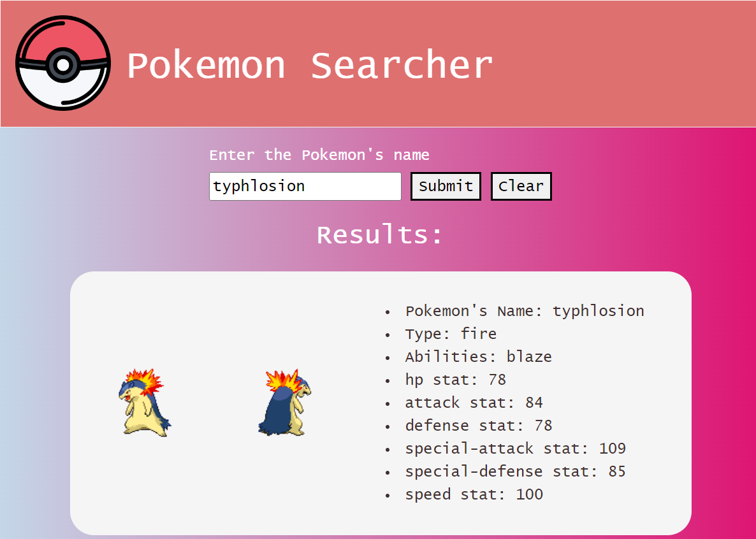
Task: Select 'Pokemon's Name: typhlosion' line
Action: (x=525, y=312)
